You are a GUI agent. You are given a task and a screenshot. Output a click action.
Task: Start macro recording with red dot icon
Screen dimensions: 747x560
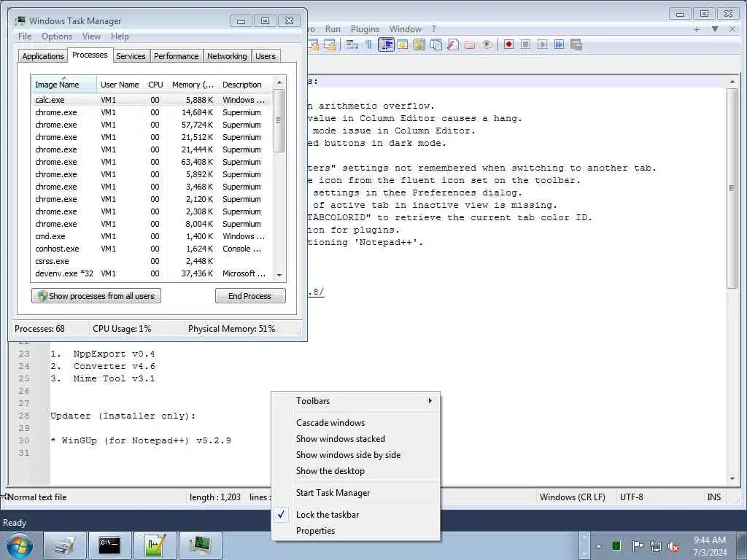click(x=508, y=44)
